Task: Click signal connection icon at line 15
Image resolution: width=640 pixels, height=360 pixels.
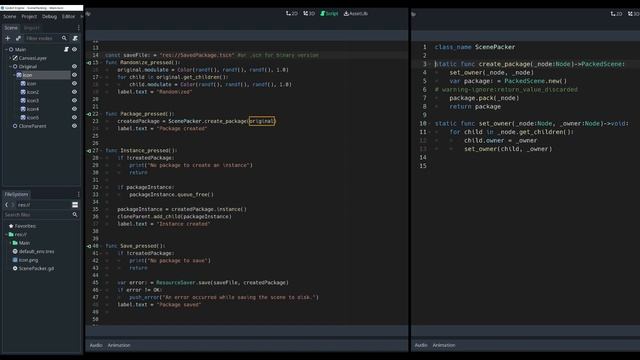Action: point(89,62)
